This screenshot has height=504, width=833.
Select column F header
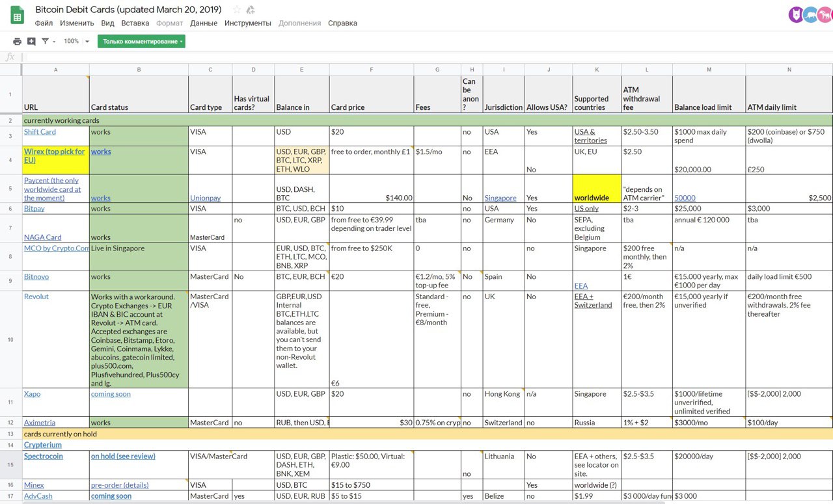coord(372,70)
